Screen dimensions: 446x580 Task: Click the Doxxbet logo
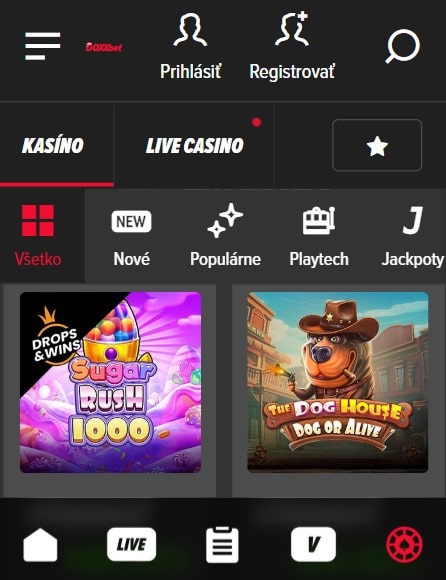pyautogui.click(x=104, y=47)
